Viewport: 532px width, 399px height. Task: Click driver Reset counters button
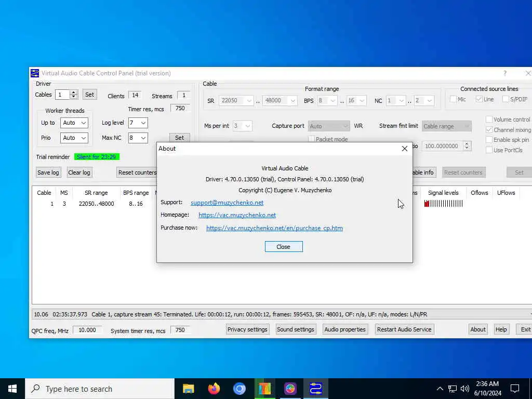[137, 172]
